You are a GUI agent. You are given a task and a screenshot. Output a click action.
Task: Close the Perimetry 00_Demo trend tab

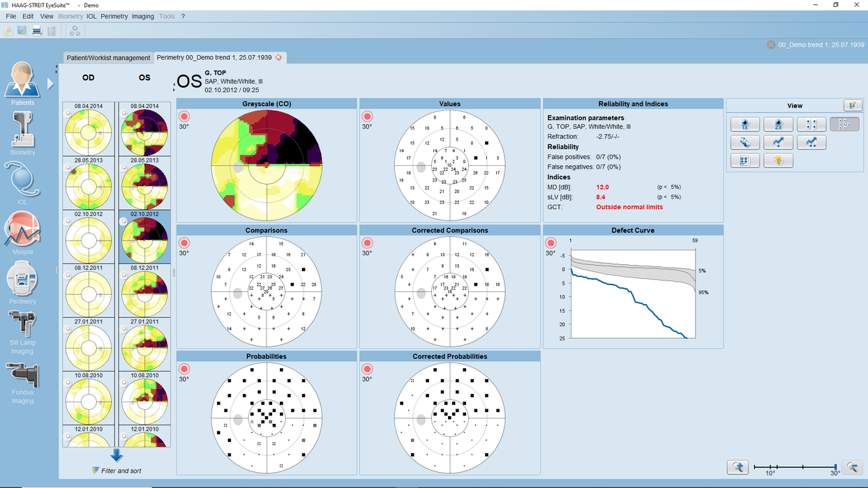(x=279, y=58)
